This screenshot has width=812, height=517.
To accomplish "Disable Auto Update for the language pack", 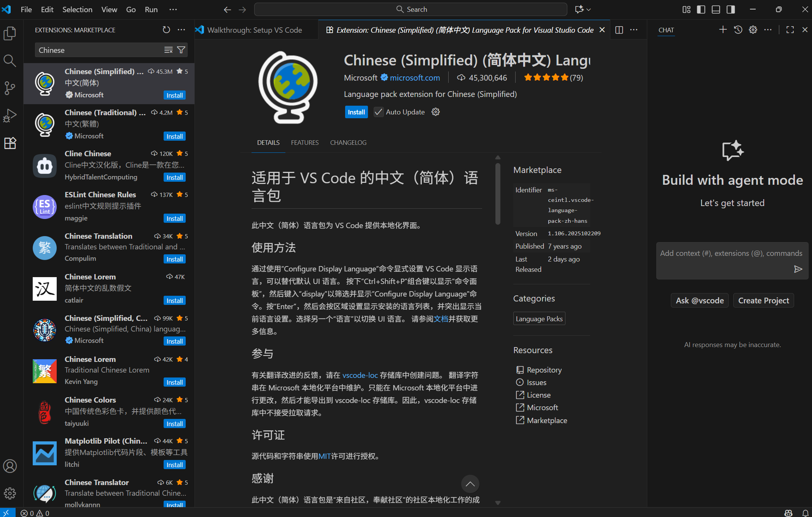I will click(x=378, y=112).
